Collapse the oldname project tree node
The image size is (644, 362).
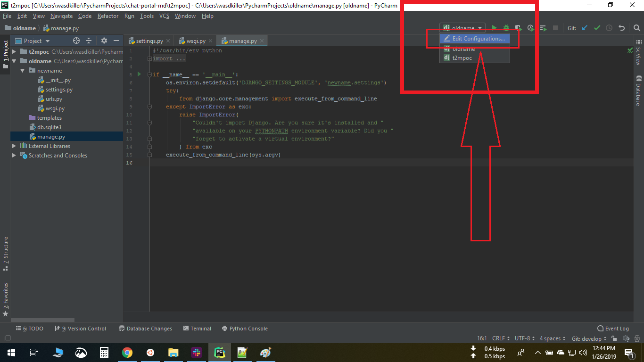tap(15, 61)
